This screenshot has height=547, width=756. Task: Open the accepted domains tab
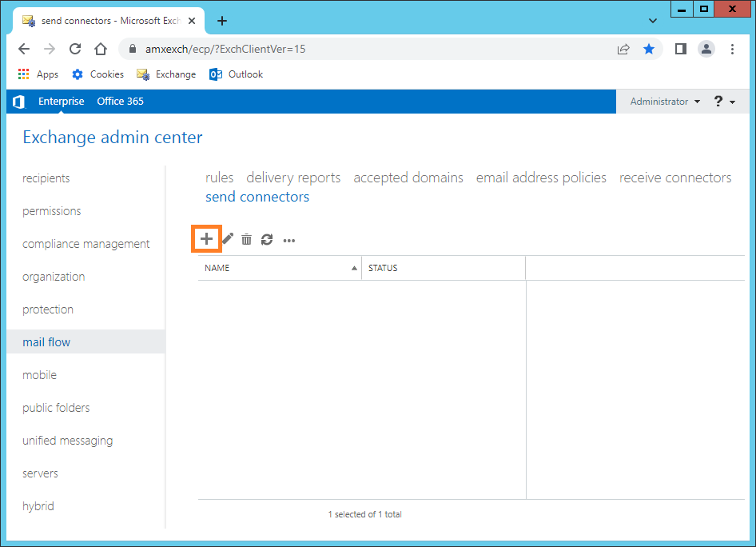(x=408, y=178)
